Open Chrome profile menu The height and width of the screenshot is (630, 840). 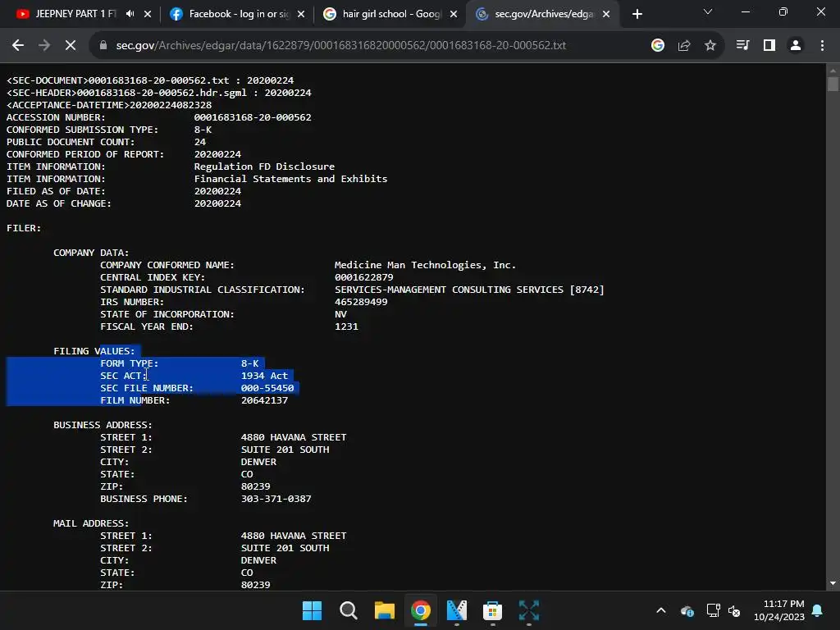796,46
